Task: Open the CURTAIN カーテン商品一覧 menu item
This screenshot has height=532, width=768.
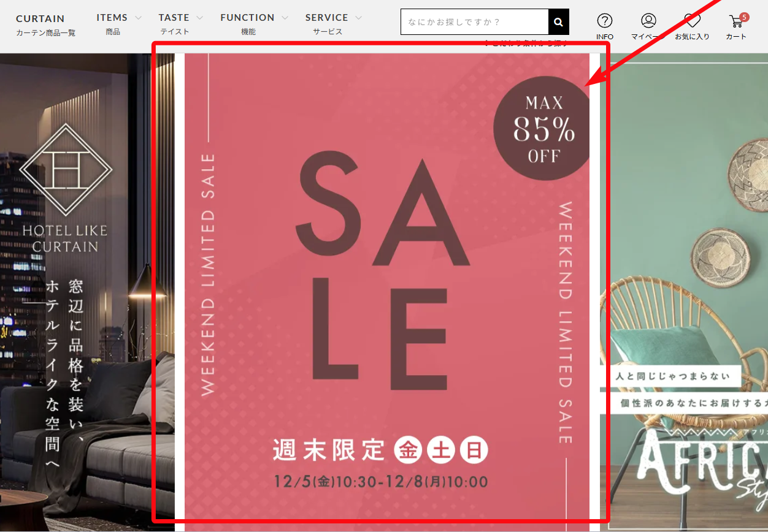Action: (46, 25)
